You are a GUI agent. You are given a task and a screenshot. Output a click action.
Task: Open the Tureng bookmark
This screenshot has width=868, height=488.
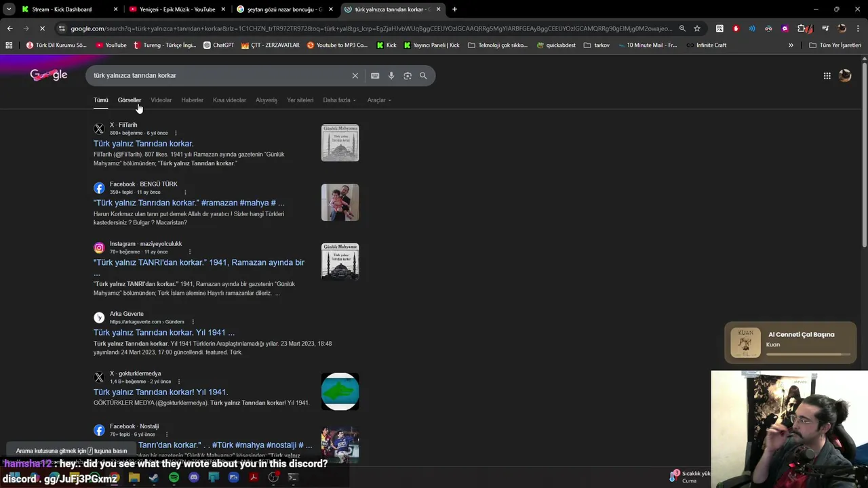165,45
